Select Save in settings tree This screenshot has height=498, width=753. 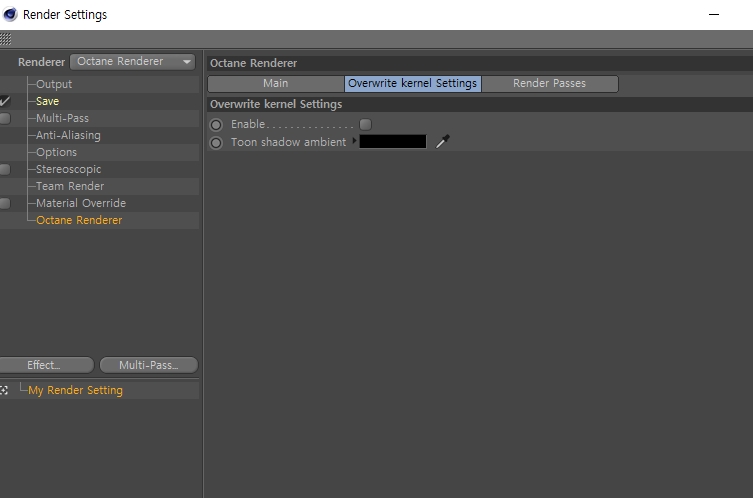(x=48, y=101)
